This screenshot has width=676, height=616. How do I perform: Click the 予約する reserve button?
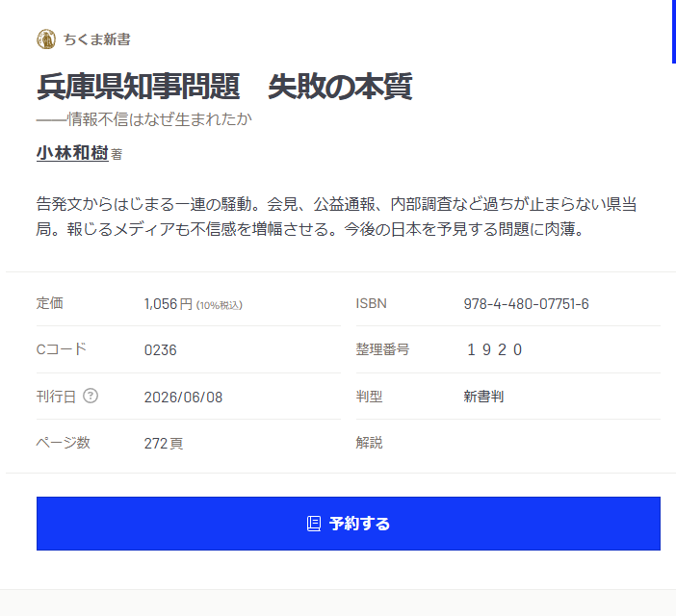[x=349, y=524]
